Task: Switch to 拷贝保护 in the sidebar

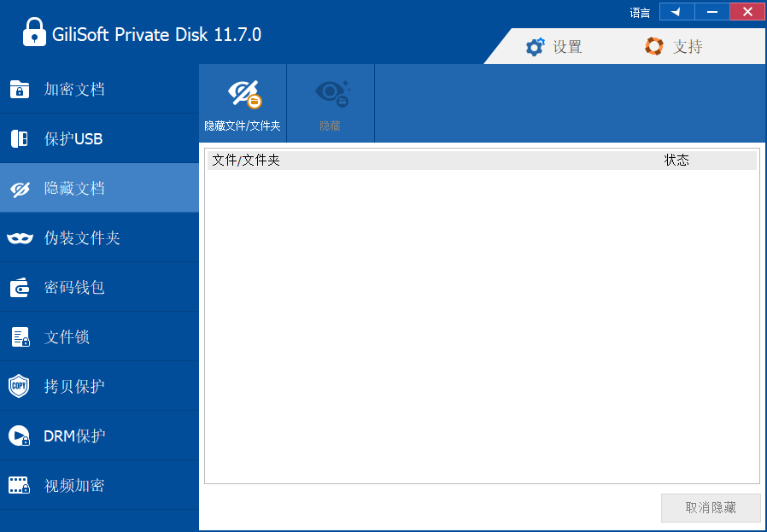Action: tap(99, 386)
